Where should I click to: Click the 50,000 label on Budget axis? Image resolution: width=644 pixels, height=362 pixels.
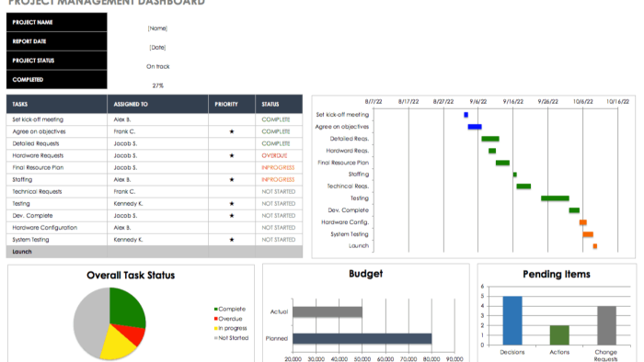[362, 358]
